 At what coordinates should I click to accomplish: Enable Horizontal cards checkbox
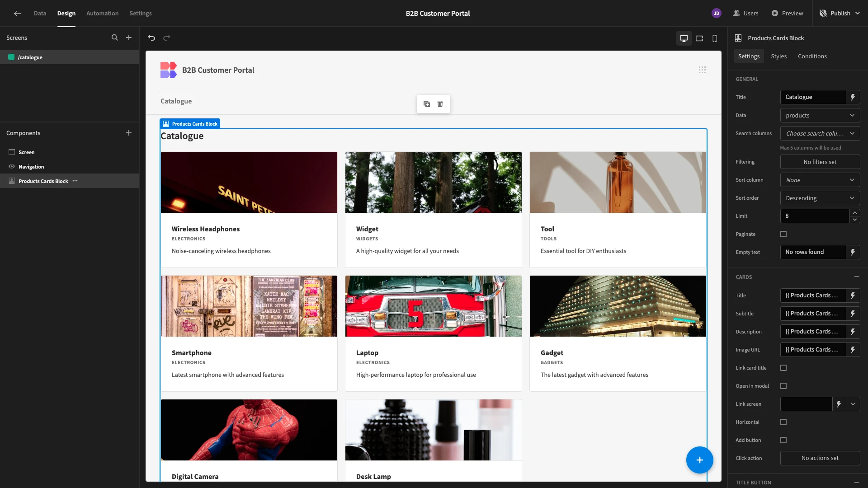pyautogui.click(x=783, y=422)
